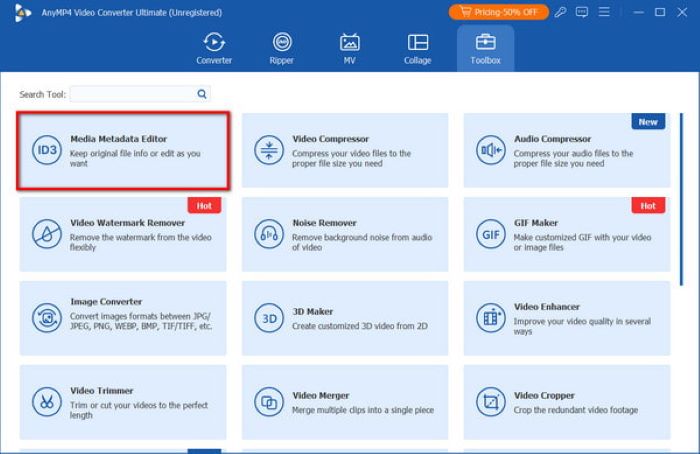Click the AnyMP4 app logo

[22, 12]
